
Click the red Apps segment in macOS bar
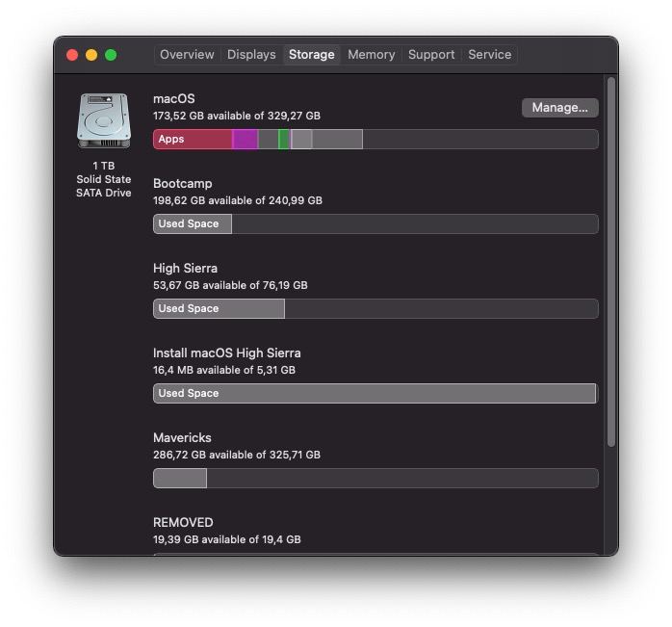click(x=193, y=140)
